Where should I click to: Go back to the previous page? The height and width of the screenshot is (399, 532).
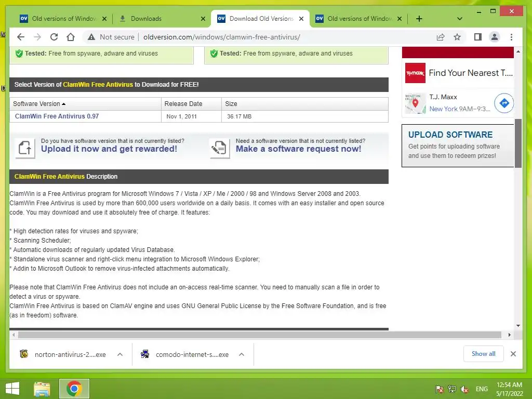click(21, 37)
